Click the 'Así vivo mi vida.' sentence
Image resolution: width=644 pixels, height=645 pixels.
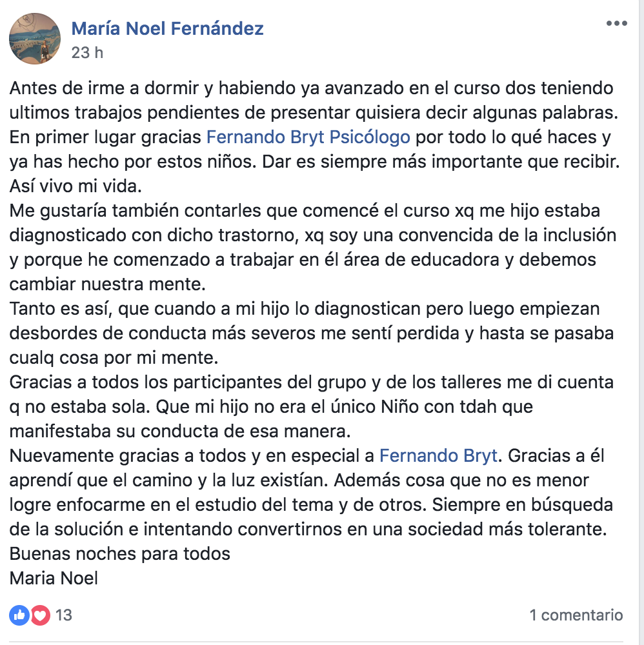[75, 186]
